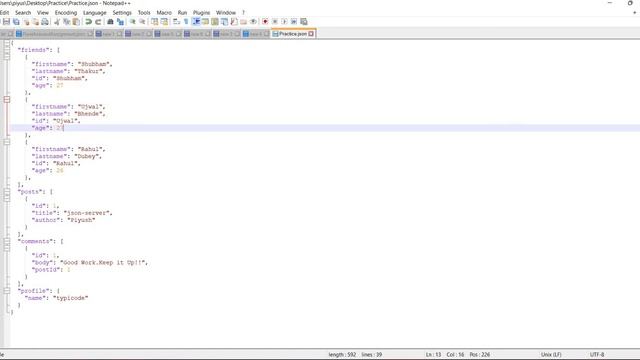Close the Practice.json tab with its X

(x=311, y=34)
